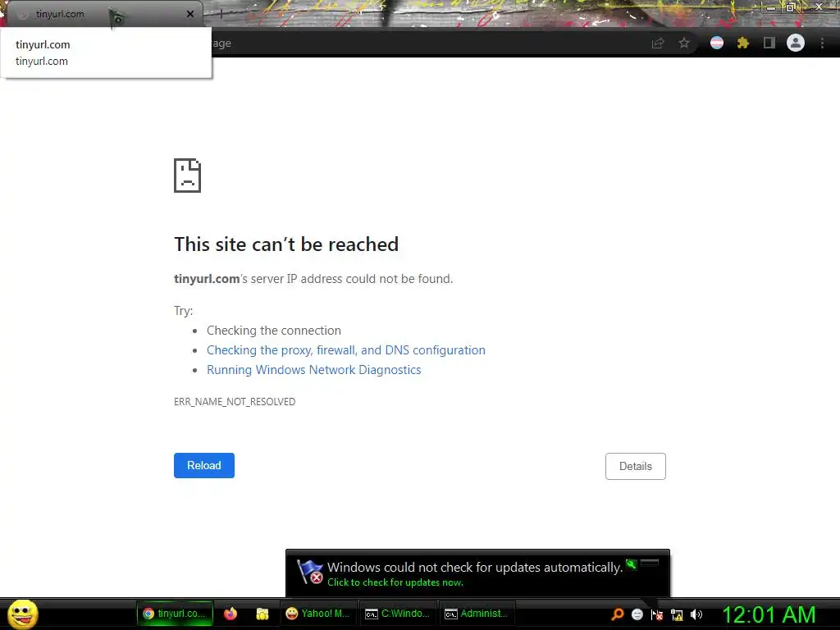
Task: Open Chrome three-dot menu
Action: coord(822,43)
